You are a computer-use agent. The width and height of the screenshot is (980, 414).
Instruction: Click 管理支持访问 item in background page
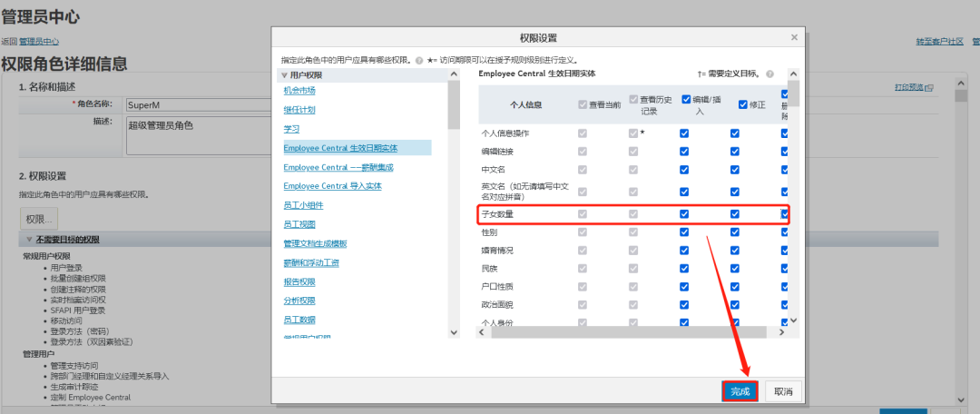(x=73, y=365)
